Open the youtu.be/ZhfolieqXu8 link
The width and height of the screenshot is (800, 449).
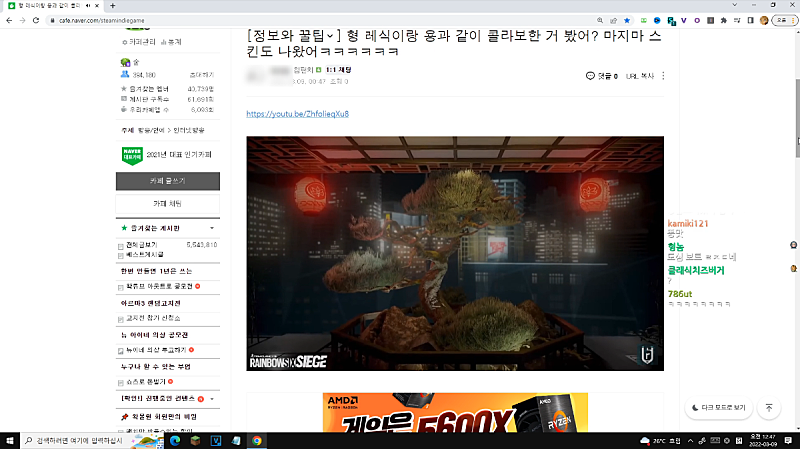297,114
